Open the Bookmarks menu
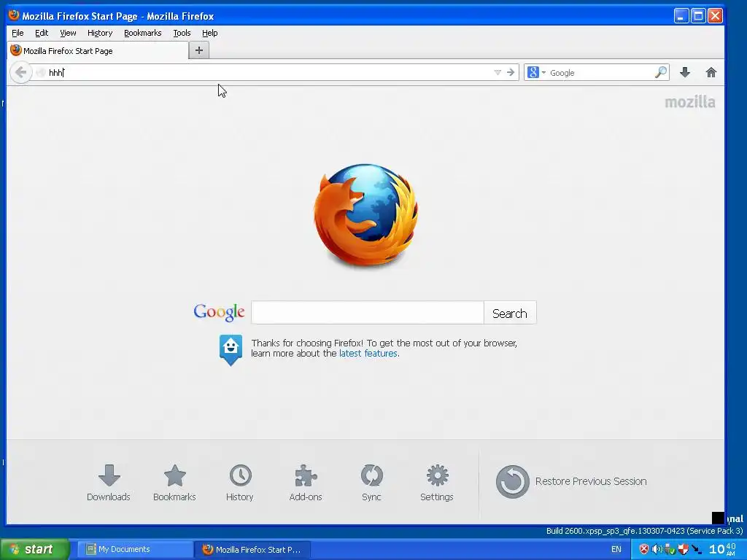This screenshot has width=747, height=560. point(143,33)
